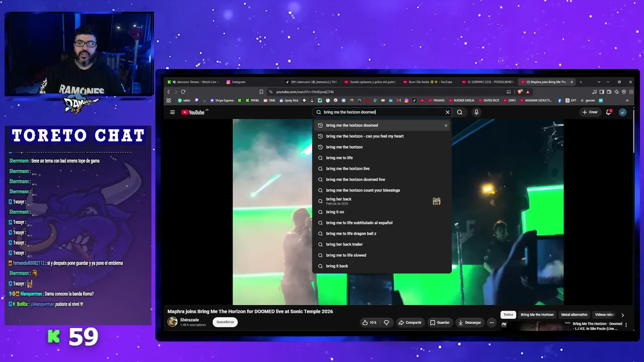The height and width of the screenshot is (362, 644).
Task: Choose suggestion 'bring it back'
Action: click(382, 266)
